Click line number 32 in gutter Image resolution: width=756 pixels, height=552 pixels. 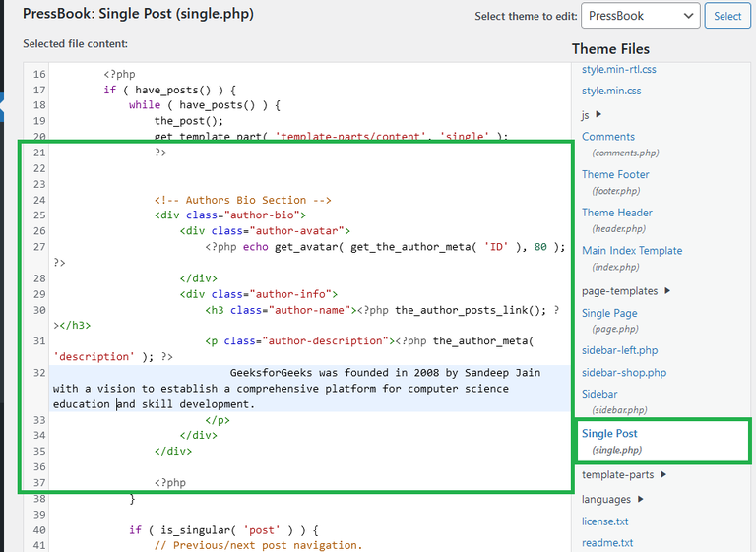39,373
